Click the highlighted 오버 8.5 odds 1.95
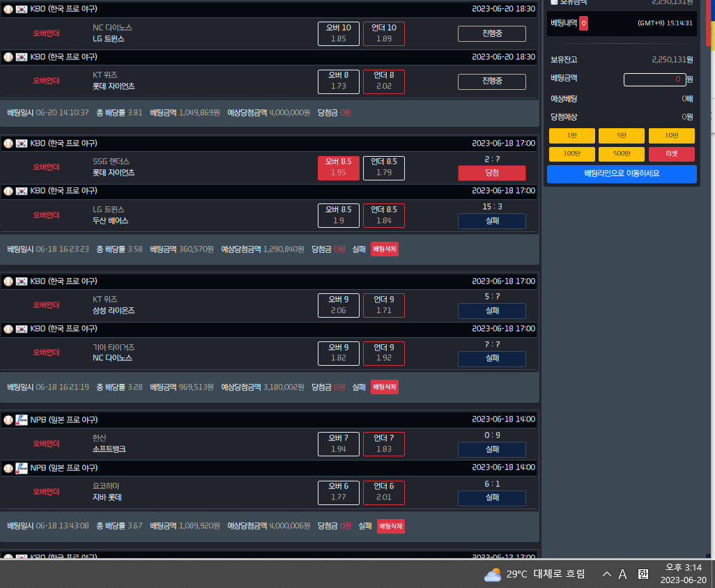This screenshot has height=588, width=715. (x=339, y=168)
